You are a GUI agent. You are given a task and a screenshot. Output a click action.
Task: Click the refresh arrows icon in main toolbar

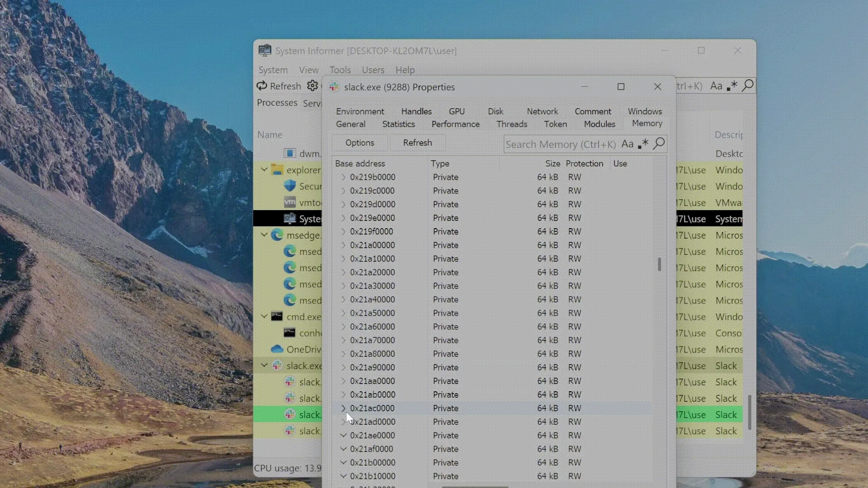coord(261,86)
